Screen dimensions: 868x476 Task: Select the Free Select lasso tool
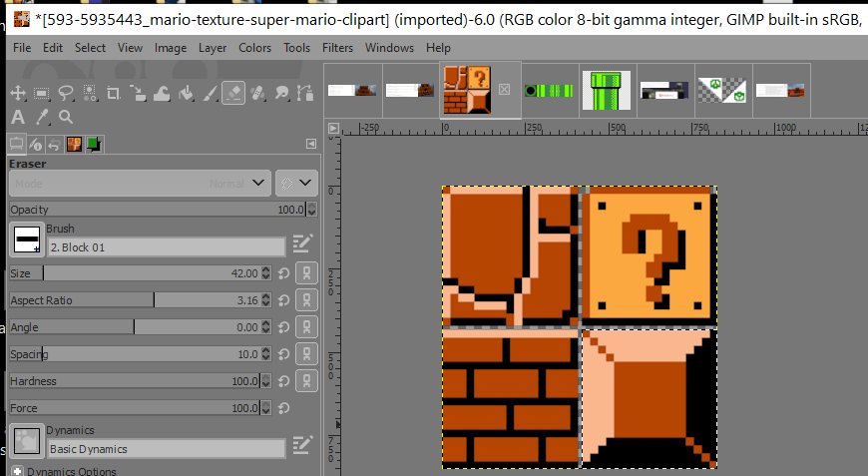coord(65,93)
